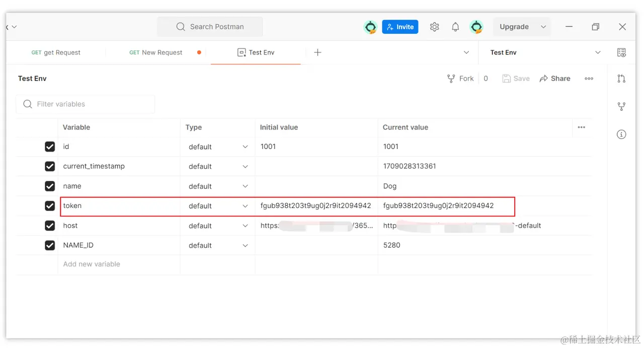The image size is (644, 348).
Task: Open the notifications bell
Action: click(x=455, y=27)
